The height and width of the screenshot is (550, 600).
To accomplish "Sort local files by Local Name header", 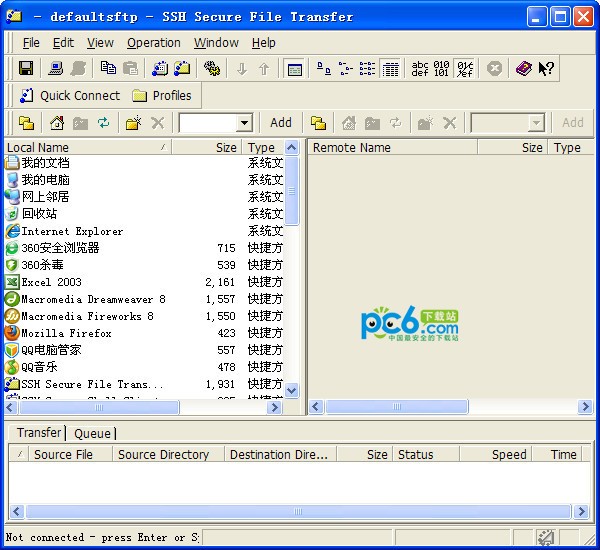I will coord(80,147).
